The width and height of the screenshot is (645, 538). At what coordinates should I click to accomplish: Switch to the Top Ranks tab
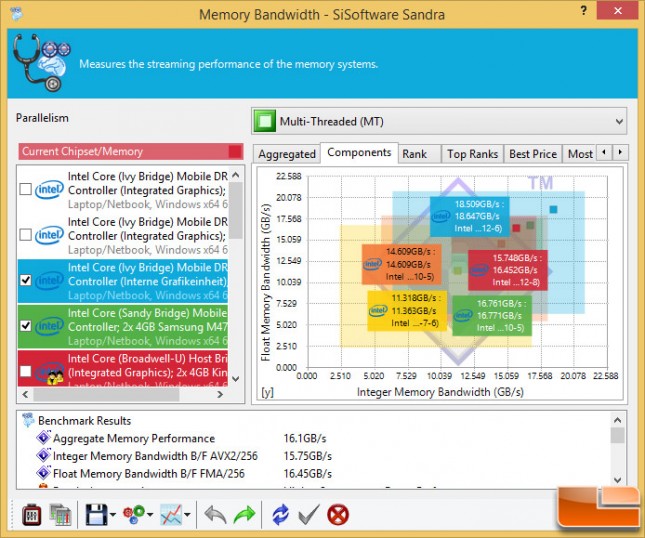[472, 154]
